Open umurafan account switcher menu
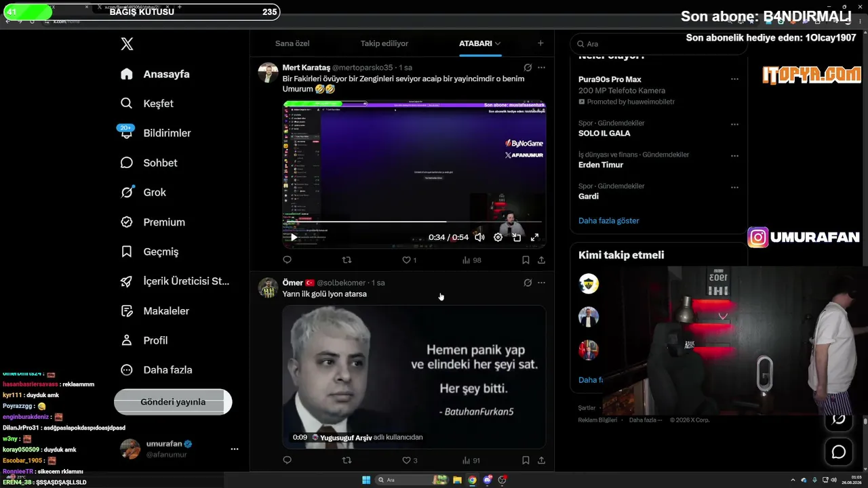Viewport: 868px width, 488px height. click(235, 449)
